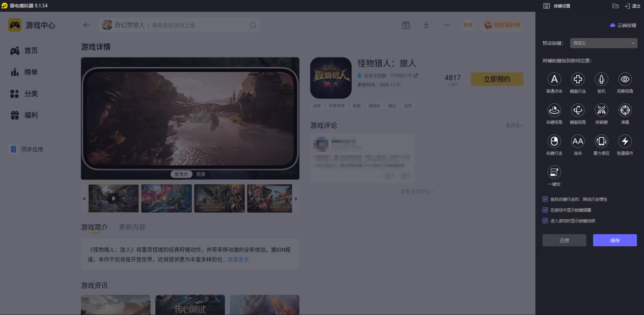
Task: Click the download icon in the top toolbar
Action: click(426, 24)
